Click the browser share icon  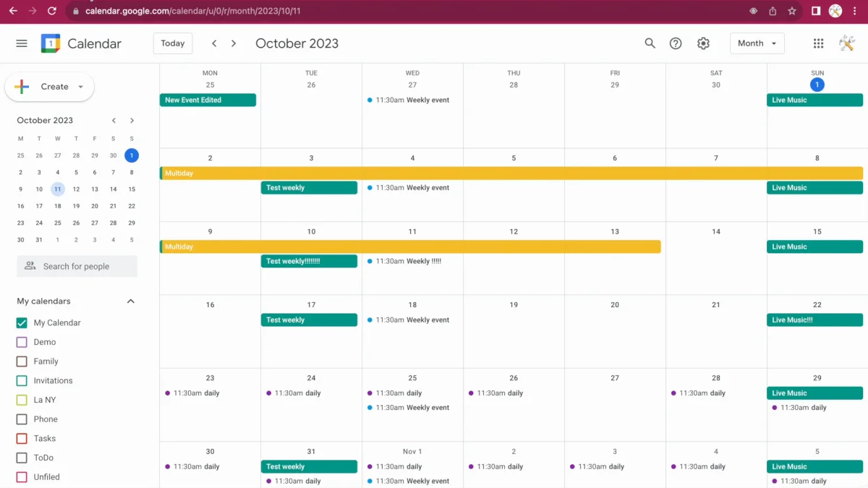(x=773, y=11)
